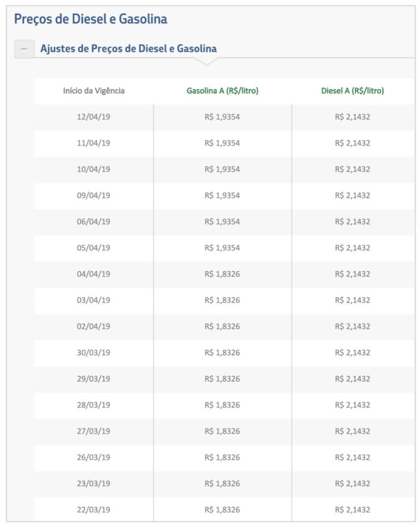Click the gasoline price for 28/03/19
Screen dimensions: 420x526
coord(223,405)
